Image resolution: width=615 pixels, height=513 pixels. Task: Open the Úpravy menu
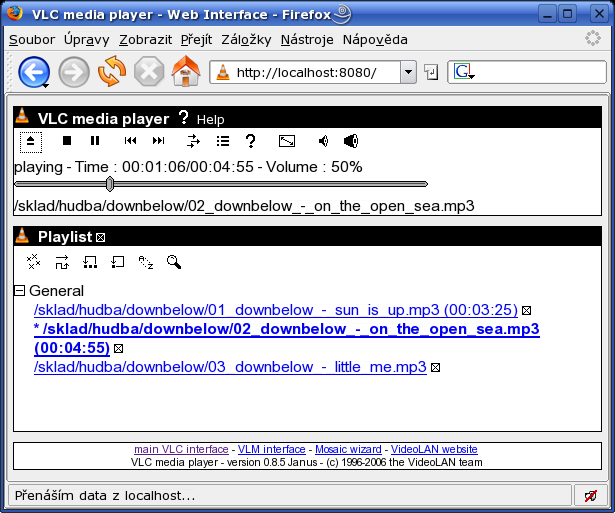pyautogui.click(x=87, y=40)
